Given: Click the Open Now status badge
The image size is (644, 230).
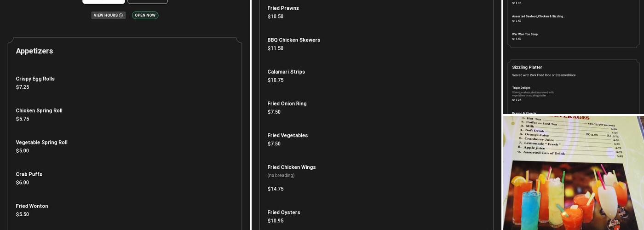Looking at the screenshot, I should (x=145, y=16).
